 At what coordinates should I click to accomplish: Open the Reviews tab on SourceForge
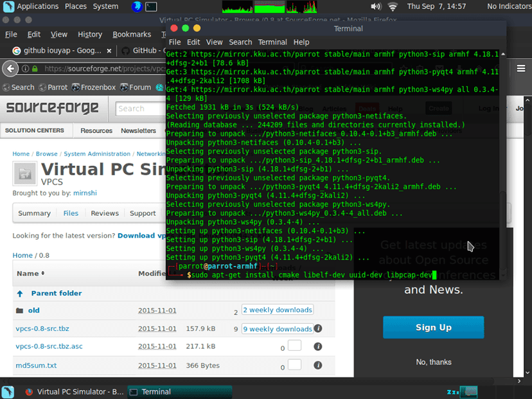pyautogui.click(x=105, y=213)
